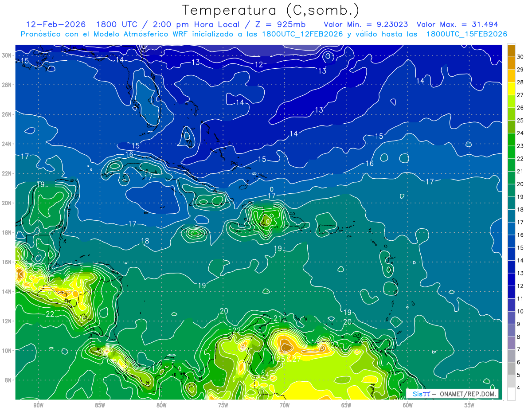Click the longitude axis label 65W
Screen dimensions: 532x411
coord(346,405)
